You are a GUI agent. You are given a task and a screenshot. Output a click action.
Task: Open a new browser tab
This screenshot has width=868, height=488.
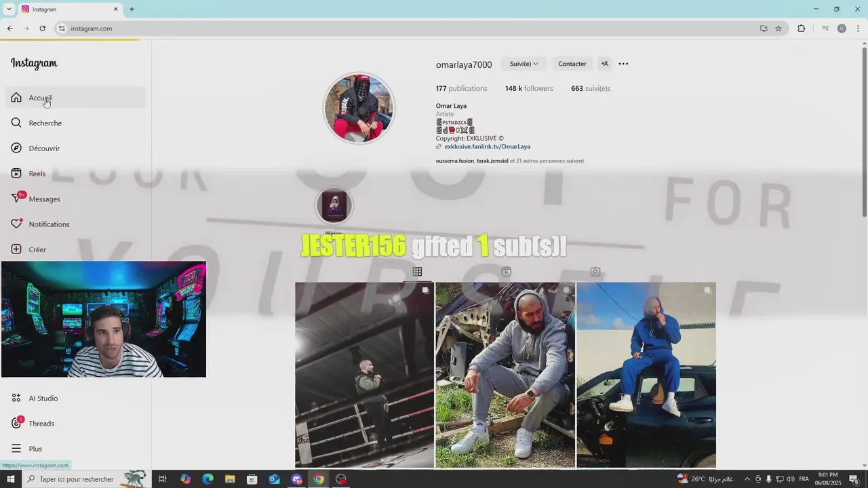pyautogui.click(x=132, y=9)
